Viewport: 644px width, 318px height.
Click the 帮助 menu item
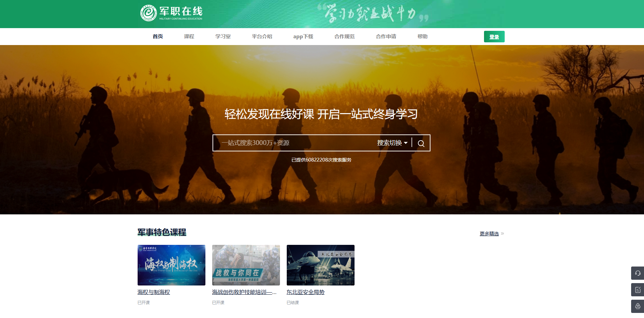(422, 36)
